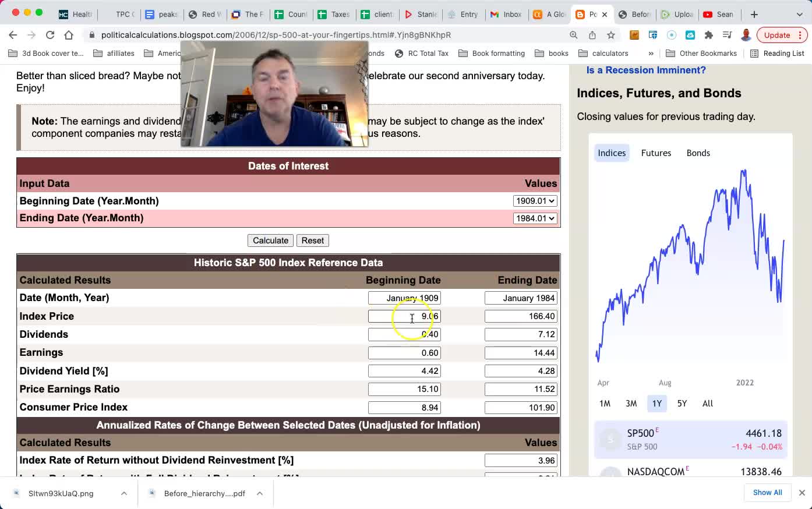Set chart range to All
This screenshot has width=812, height=509.
[x=708, y=404]
